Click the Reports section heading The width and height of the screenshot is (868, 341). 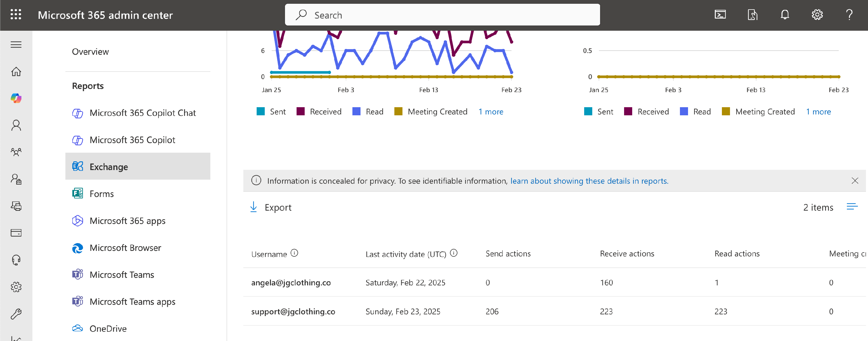pyautogui.click(x=88, y=86)
